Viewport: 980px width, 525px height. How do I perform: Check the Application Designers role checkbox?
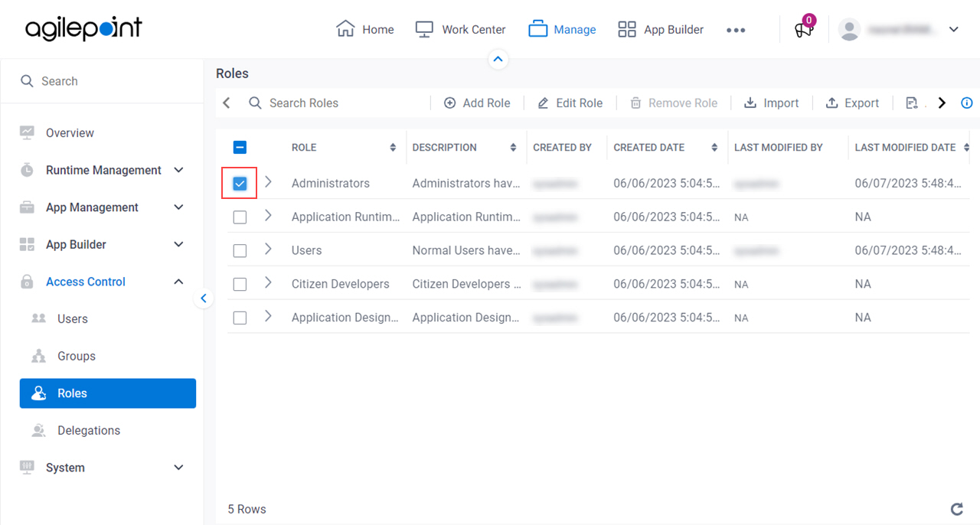[x=240, y=318]
